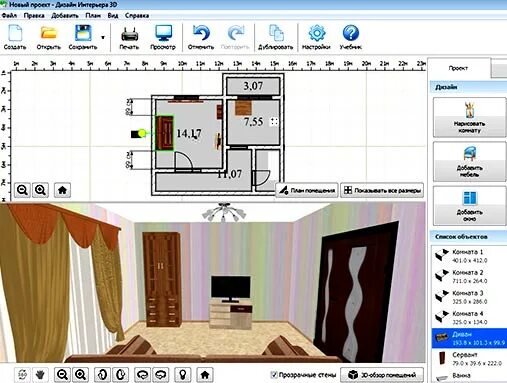
Task: Click the green rotation handle of selected sofa
Action: (x=142, y=134)
